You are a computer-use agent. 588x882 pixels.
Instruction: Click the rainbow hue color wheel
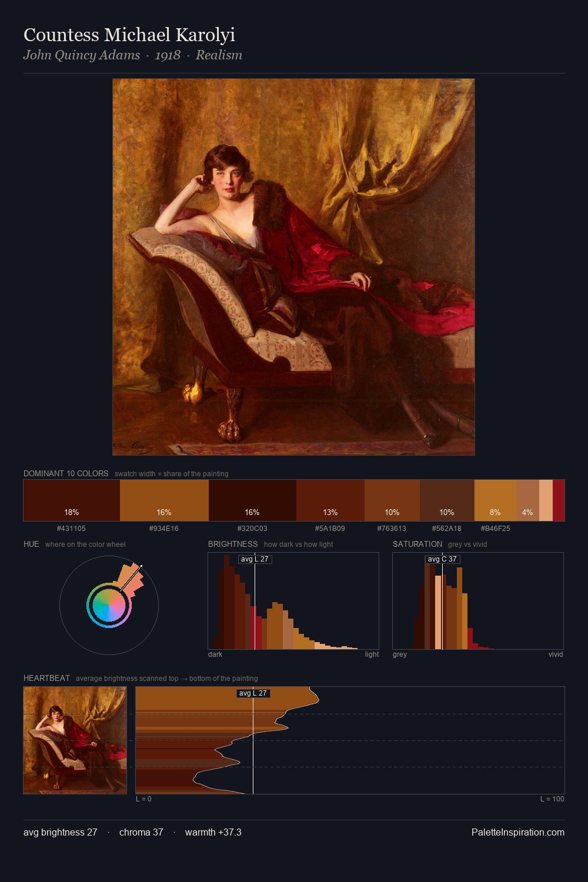(x=109, y=605)
